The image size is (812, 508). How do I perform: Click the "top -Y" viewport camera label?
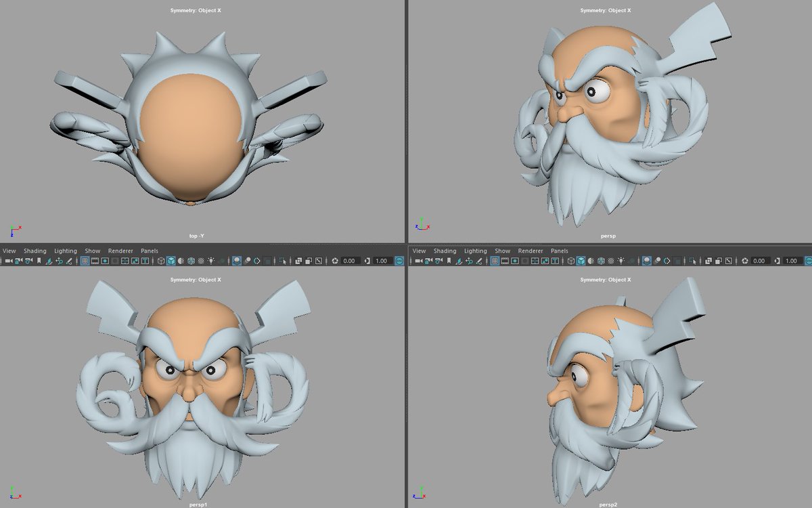(196, 236)
